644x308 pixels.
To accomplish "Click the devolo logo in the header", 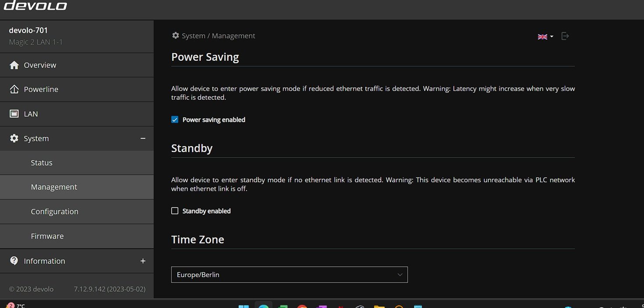I will [x=35, y=6].
